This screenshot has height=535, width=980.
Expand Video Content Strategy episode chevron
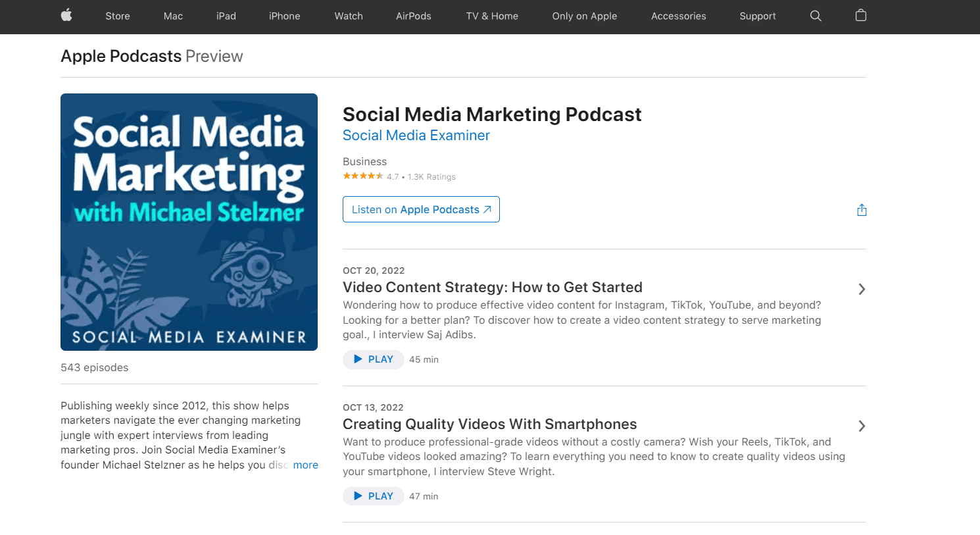[862, 289]
